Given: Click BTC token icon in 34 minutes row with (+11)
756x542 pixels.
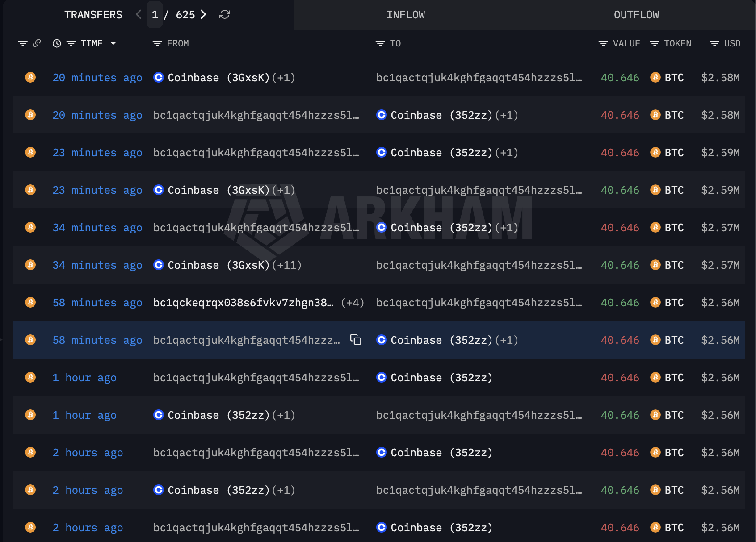Looking at the screenshot, I should (655, 265).
